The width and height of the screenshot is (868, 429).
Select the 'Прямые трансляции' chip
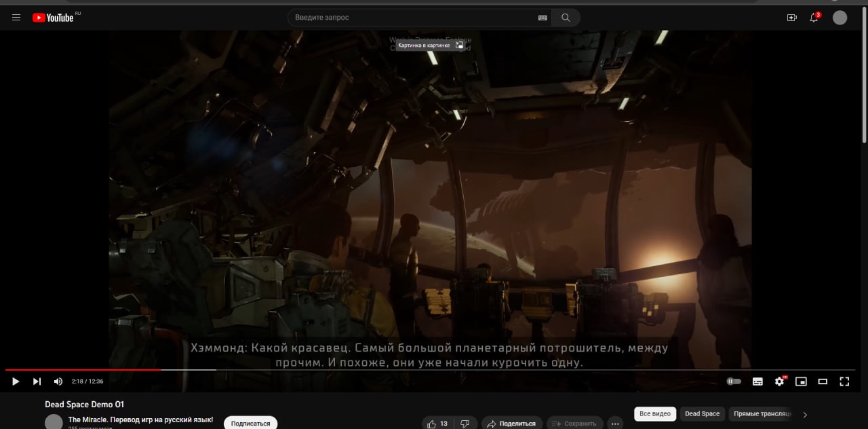tap(762, 414)
